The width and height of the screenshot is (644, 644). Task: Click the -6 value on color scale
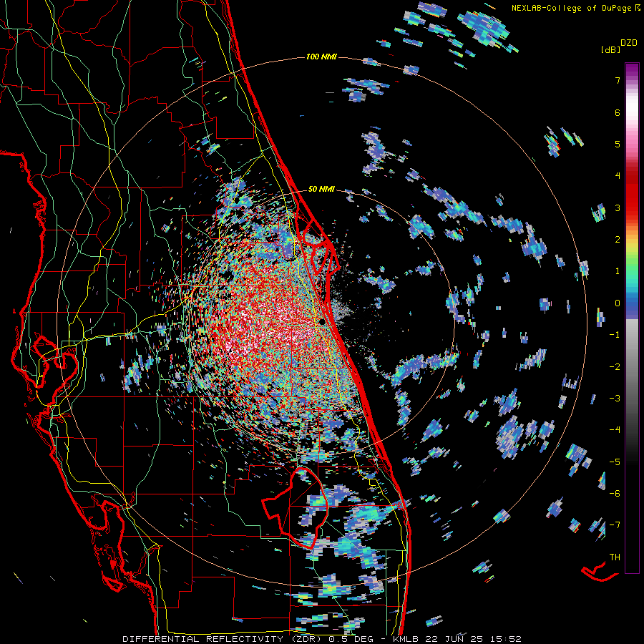(x=615, y=494)
